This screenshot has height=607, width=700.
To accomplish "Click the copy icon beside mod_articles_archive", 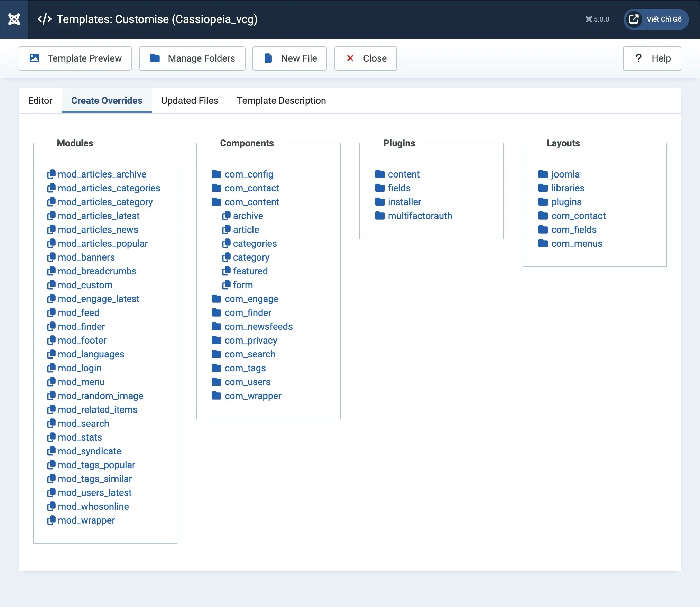I will pos(52,174).
